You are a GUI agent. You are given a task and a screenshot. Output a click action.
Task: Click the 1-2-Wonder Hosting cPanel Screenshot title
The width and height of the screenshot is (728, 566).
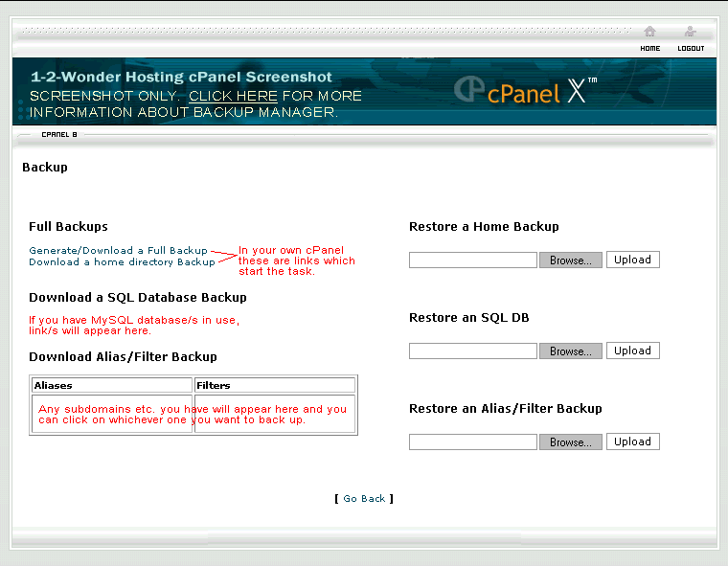(182, 77)
